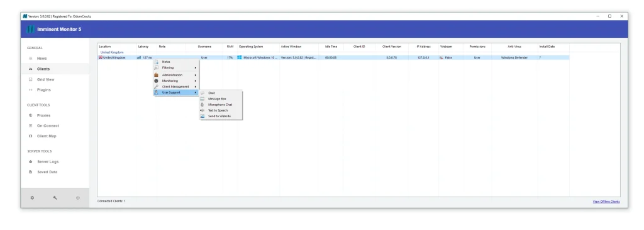The width and height of the screenshot is (644, 230).
Task: Open the News section label
Action: click(x=42, y=59)
